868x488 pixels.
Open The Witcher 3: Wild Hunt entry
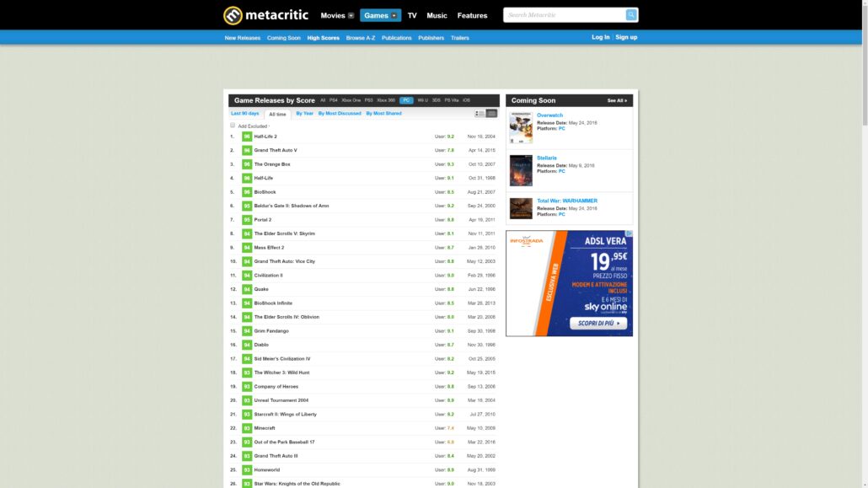(x=281, y=373)
